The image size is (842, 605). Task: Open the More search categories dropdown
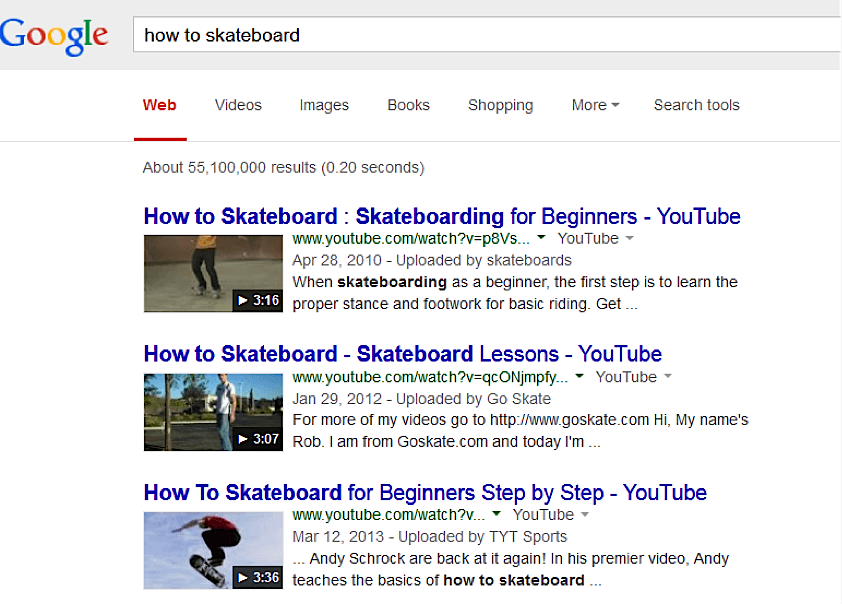[x=594, y=105]
